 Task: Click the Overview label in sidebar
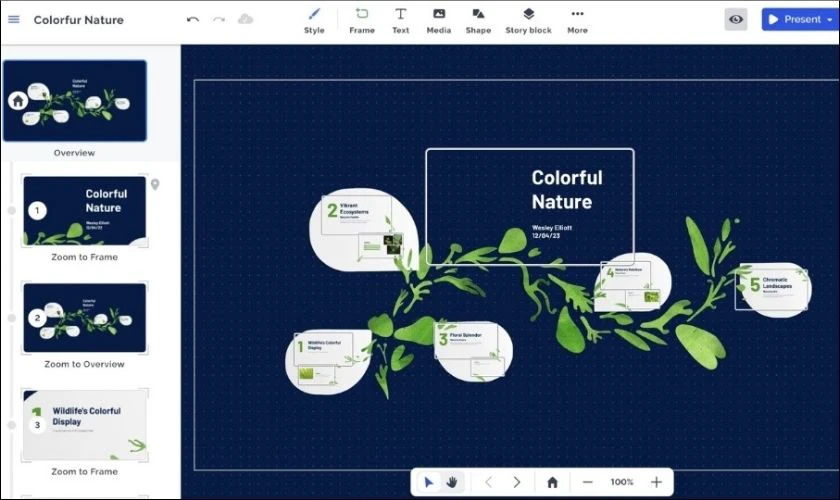[74, 153]
